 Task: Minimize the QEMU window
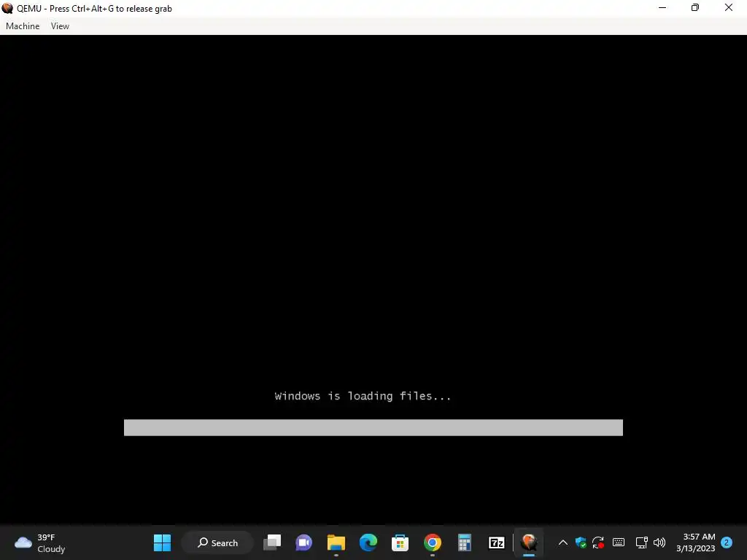(662, 7)
